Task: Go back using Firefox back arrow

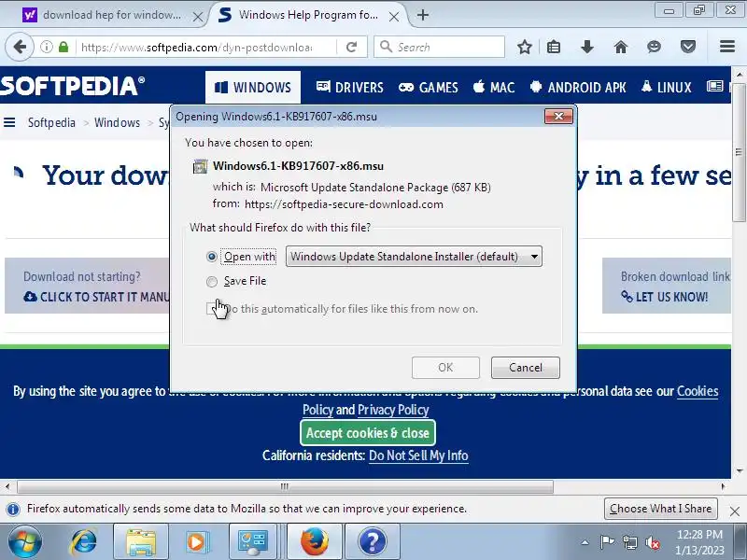Action: coord(20,47)
